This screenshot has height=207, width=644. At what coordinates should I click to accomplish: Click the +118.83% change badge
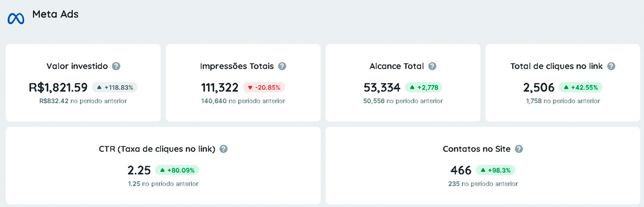(x=114, y=87)
